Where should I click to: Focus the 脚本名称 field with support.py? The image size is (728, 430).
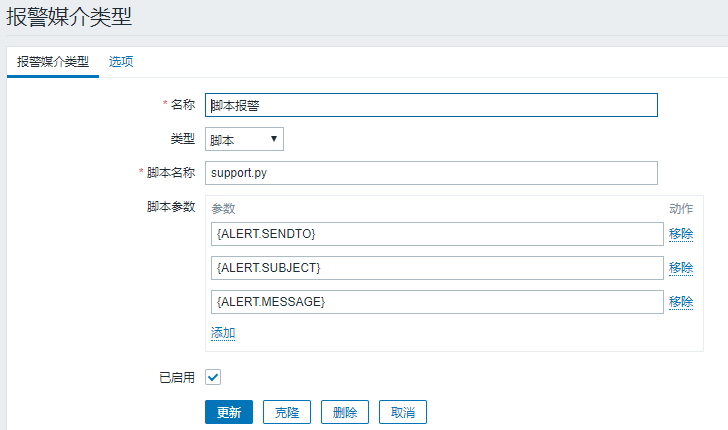pyautogui.click(x=431, y=173)
